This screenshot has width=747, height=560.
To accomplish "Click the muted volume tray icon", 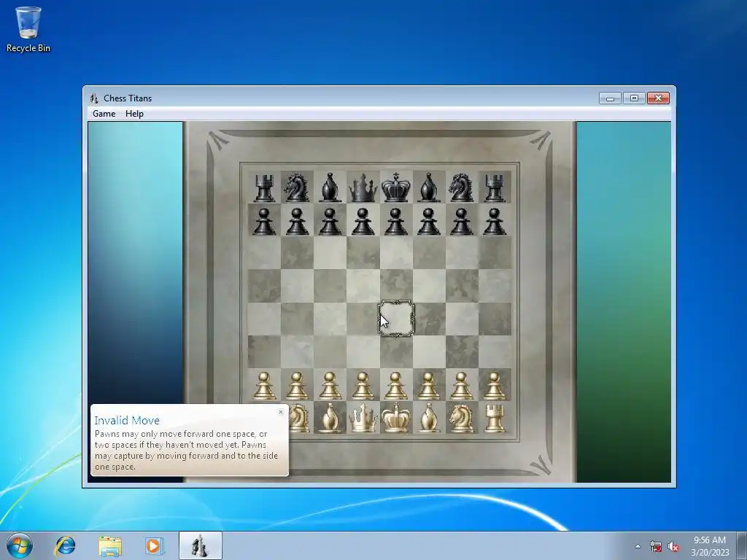I will (x=673, y=546).
